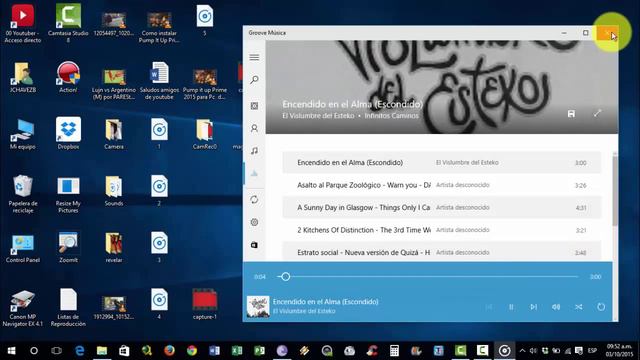Open Calculator from taskbar

coord(394,351)
